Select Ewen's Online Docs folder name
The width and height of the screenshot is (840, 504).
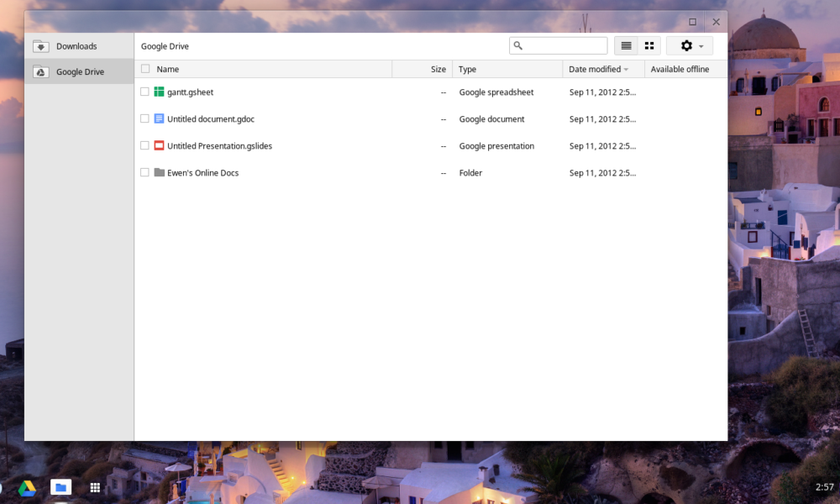coord(202,172)
